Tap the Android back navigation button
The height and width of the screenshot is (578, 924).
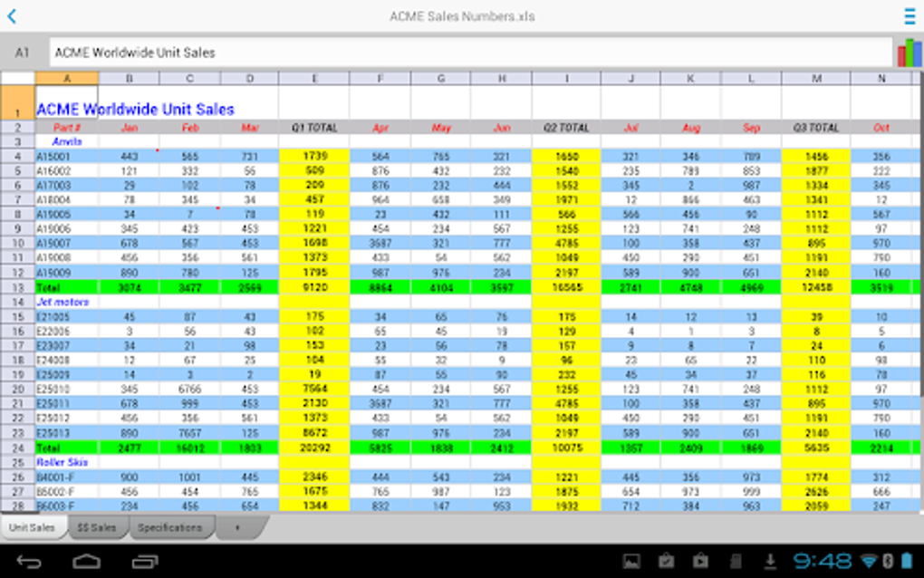(28, 562)
